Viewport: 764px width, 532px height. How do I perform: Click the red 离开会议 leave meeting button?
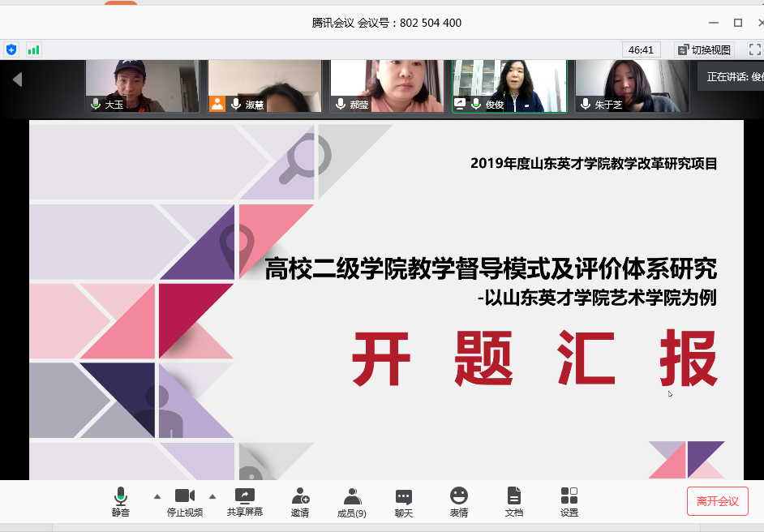(717, 501)
